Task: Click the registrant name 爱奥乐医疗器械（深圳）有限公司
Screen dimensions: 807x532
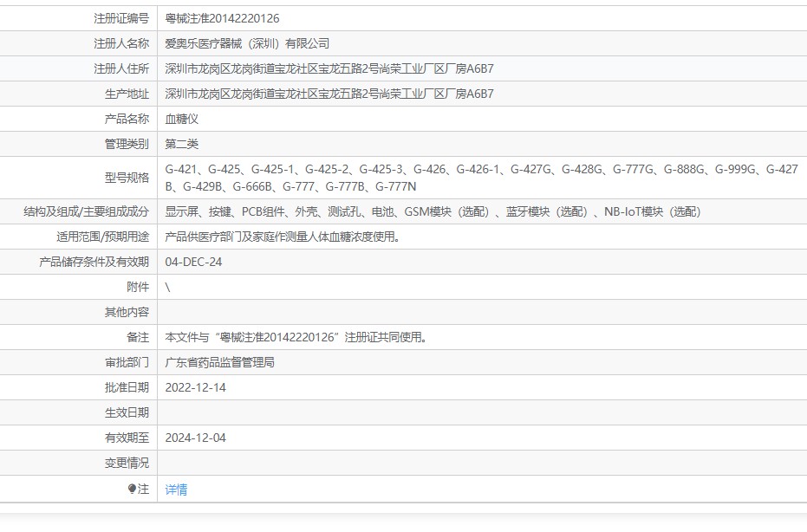Action: (x=247, y=43)
